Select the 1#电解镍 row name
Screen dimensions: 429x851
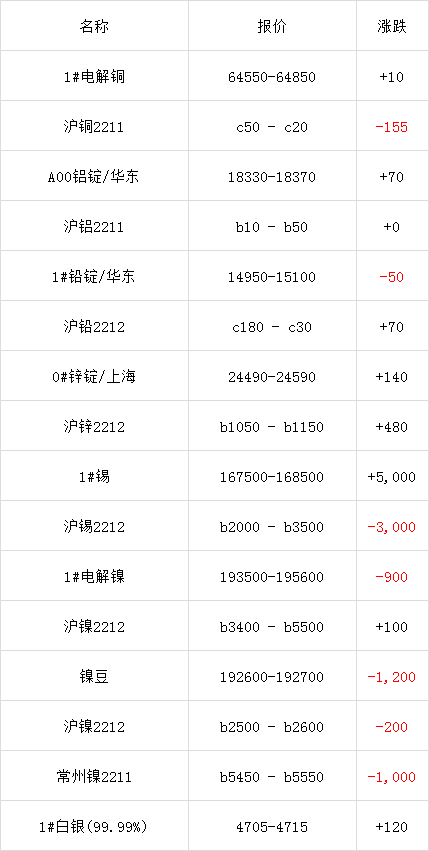[94, 576]
